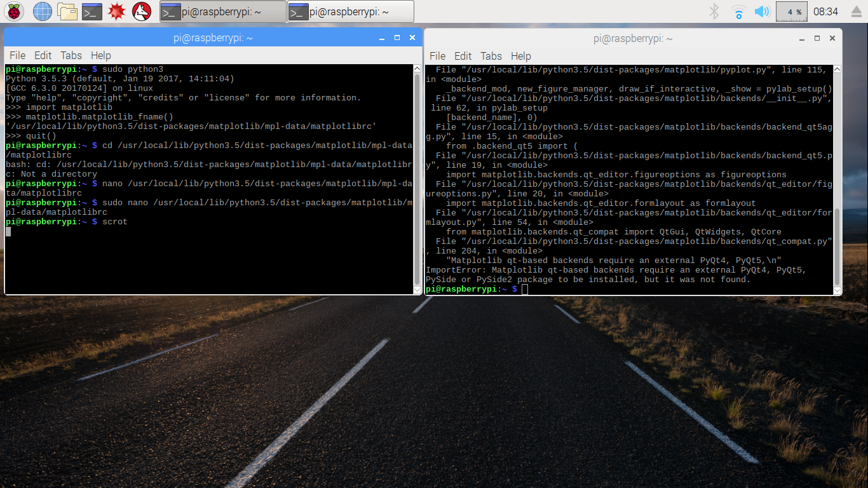The height and width of the screenshot is (488, 868).
Task: Enable Bluetooth from the system tray
Action: 714,11
